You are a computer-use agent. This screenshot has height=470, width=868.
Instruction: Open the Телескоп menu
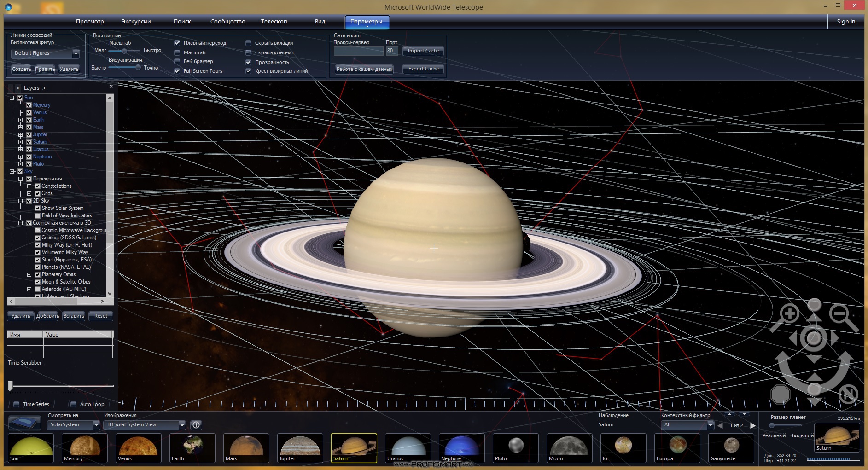point(274,22)
